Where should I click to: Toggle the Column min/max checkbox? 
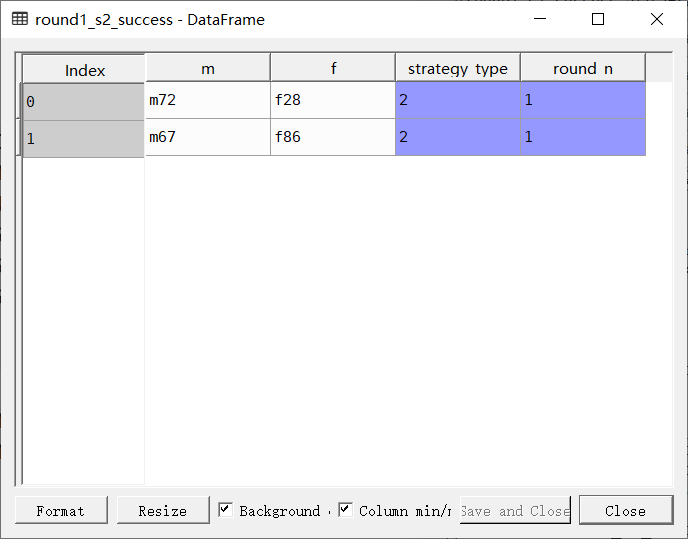tap(345, 510)
